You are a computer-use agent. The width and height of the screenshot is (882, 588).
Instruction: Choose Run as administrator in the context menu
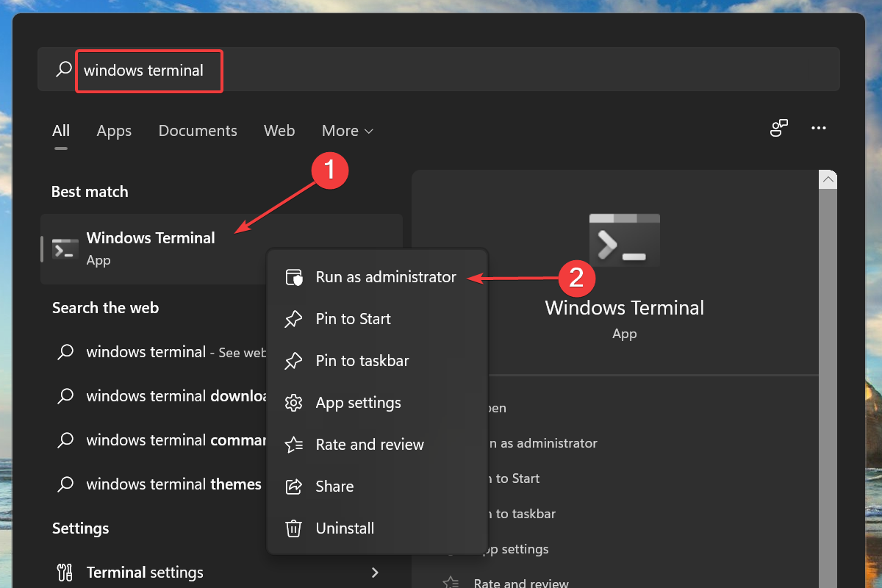pos(377,277)
